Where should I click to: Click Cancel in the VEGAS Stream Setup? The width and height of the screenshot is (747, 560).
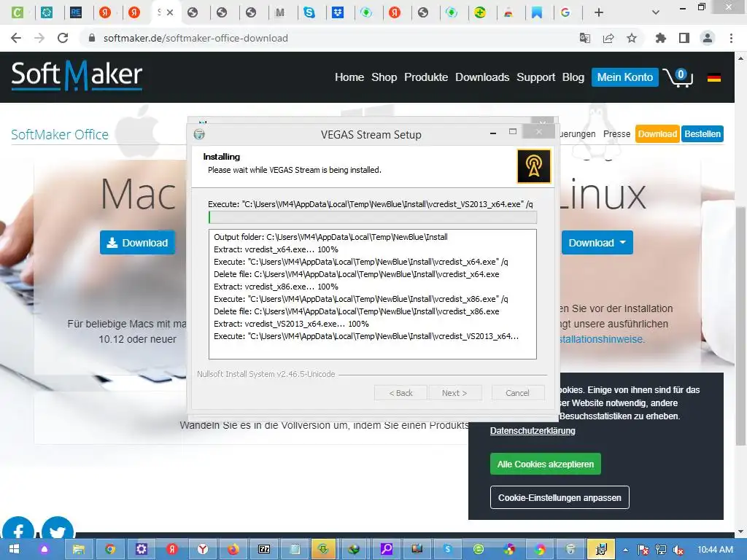(x=517, y=393)
